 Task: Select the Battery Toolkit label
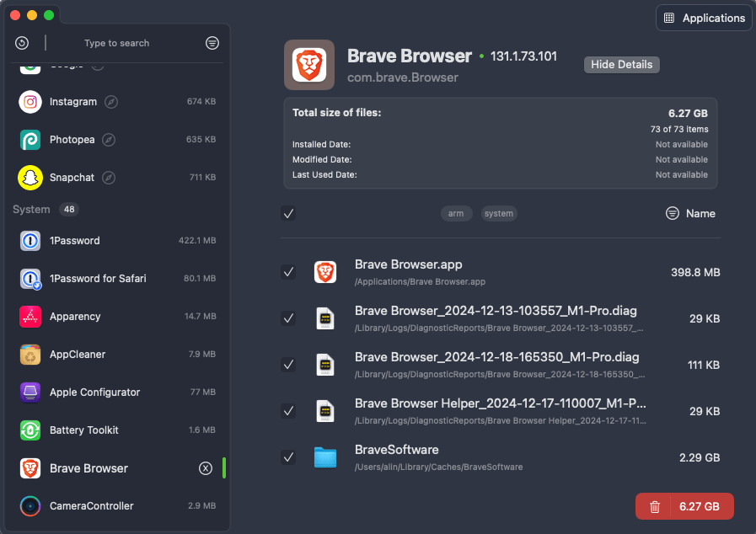pyautogui.click(x=84, y=430)
